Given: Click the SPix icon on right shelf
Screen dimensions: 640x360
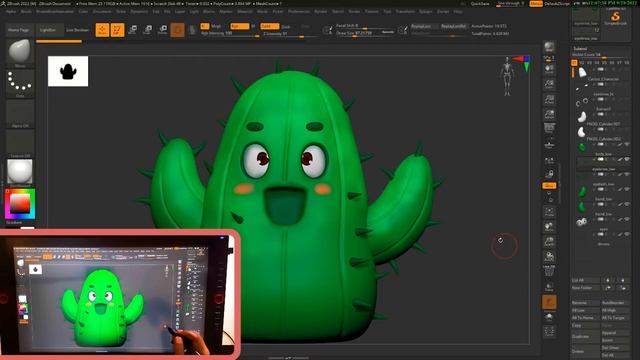Looking at the screenshot, I should click(x=549, y=58).
